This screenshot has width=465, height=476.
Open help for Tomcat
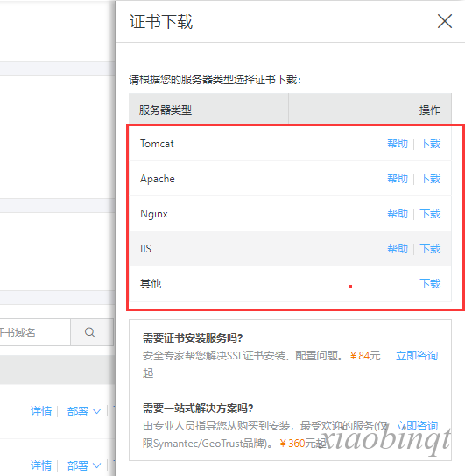(398, 143)
